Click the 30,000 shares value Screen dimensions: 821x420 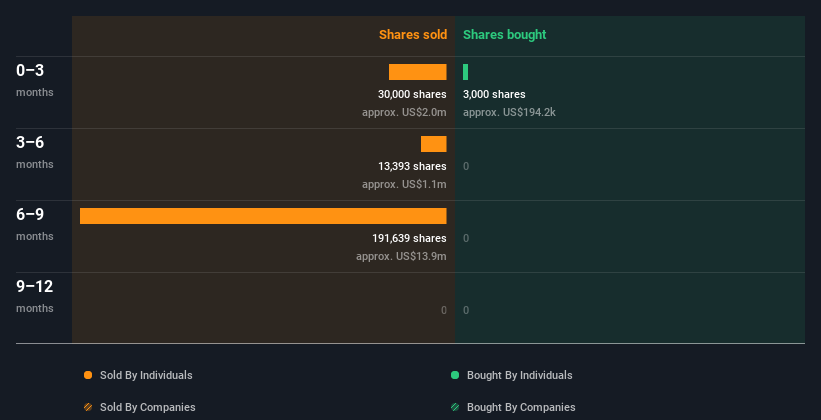pyautogui.click(x=412, y=94)
